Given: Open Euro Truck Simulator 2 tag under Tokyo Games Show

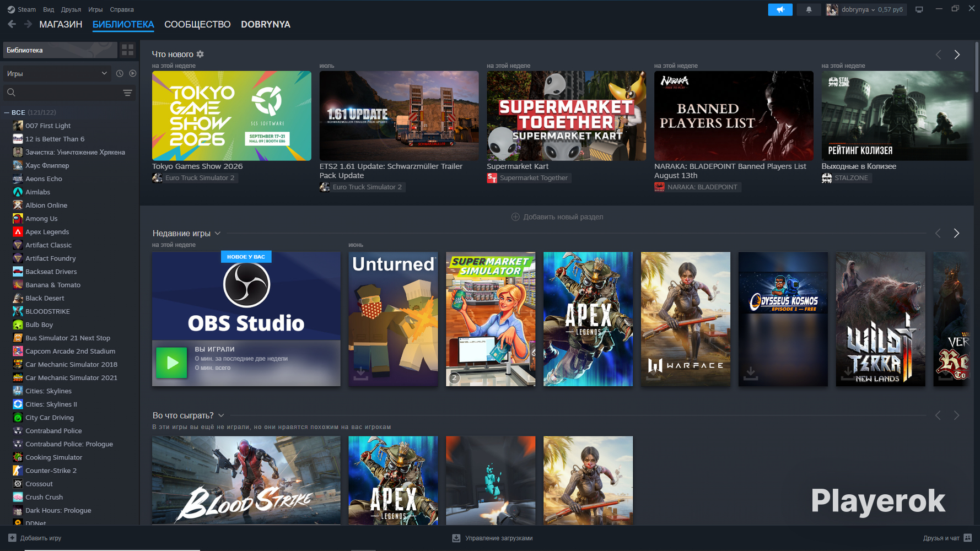Looking at the screenshot, I should tap(195, 177).
